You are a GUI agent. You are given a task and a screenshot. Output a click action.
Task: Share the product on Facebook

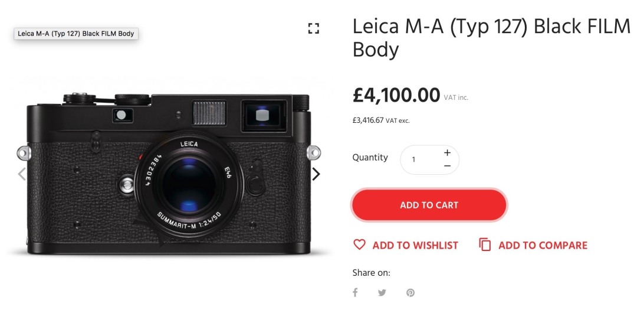[355, 292]
